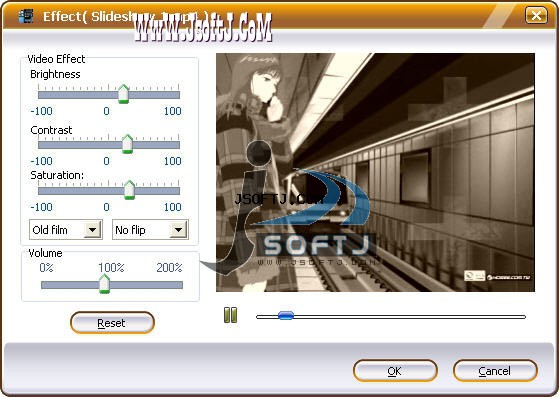Click the Saturation slider thumb
This screenshot has height=397, width=559.
(129, 190)
